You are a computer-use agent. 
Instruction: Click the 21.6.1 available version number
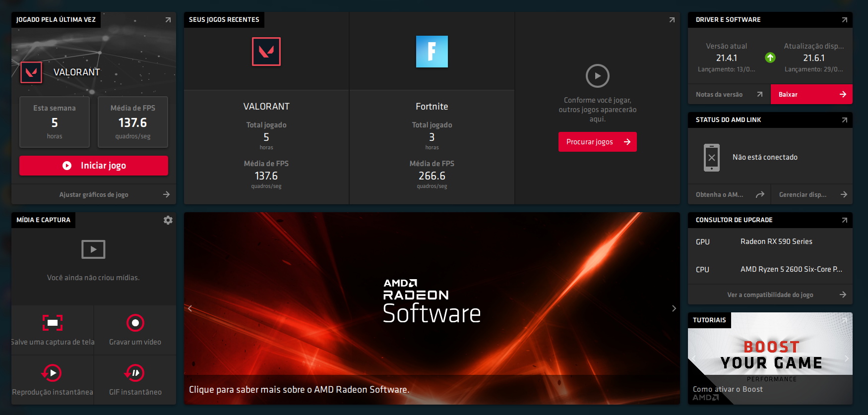coord(814,58)
